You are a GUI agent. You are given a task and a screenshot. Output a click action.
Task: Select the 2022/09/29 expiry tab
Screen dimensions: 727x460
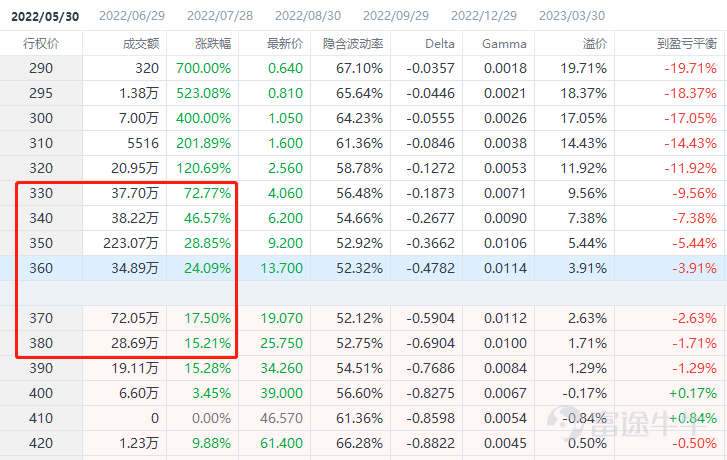(396, 16)
